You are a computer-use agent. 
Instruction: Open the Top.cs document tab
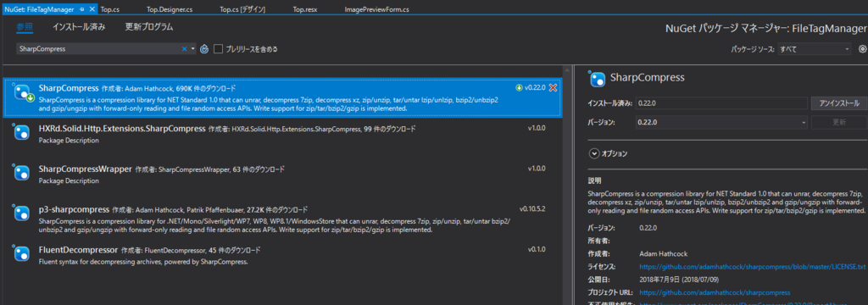(109, 10)
